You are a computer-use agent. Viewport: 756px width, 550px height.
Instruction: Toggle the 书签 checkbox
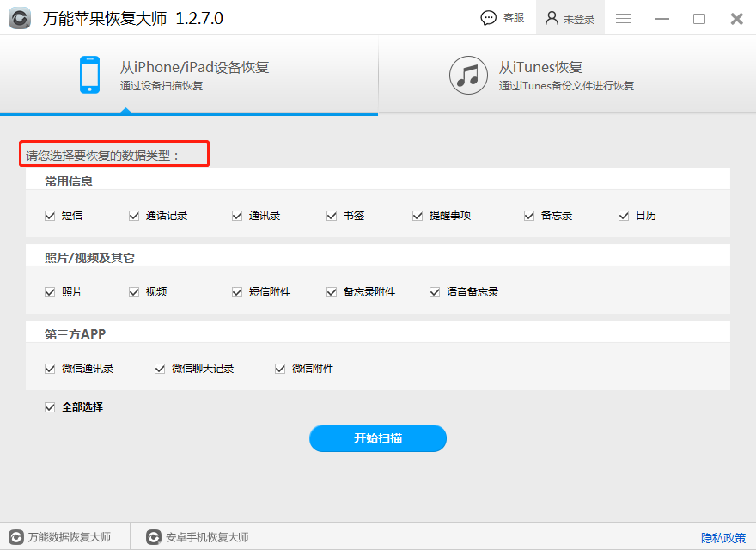(332, 216)
